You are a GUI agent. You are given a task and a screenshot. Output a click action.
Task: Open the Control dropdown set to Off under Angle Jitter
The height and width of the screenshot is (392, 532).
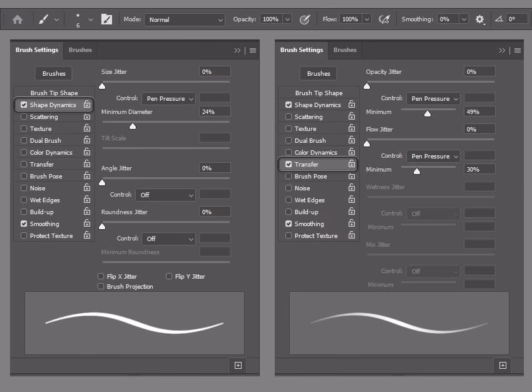coord(165,195)
